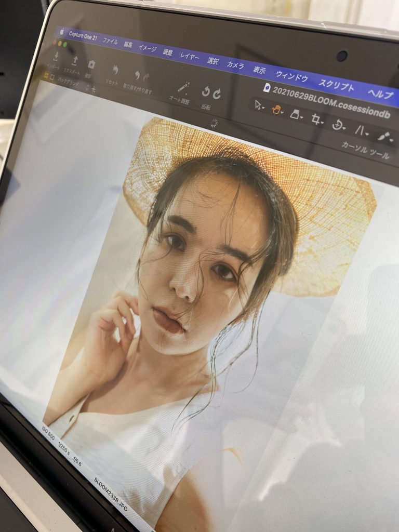Rotate the image right (clockwise)
Image resolution: width=399 pixels, height=532 pixels.
[x=217, y=95]
